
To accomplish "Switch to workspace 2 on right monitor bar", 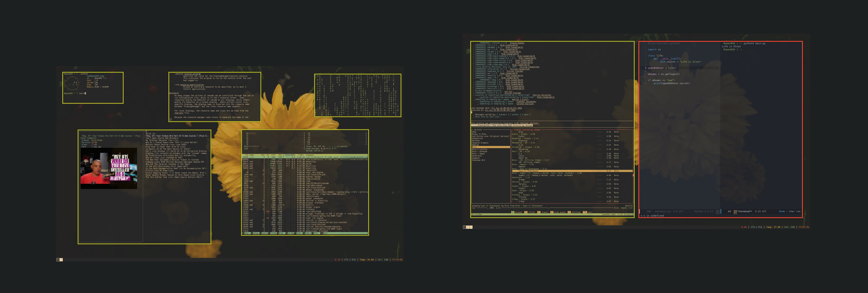I will pyautogui.click(x=468, y=227).
